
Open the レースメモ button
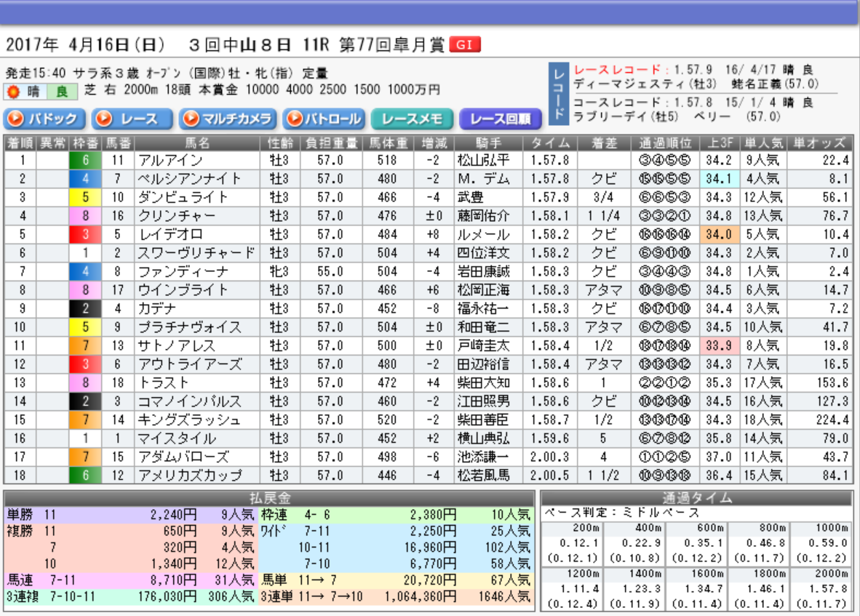(412, 119)
